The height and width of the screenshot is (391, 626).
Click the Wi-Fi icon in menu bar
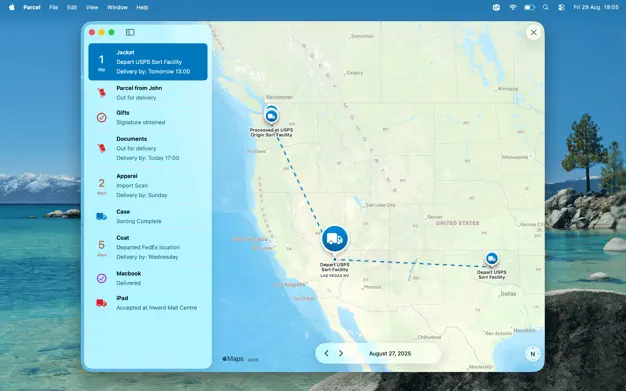click(x=513, y=7)
